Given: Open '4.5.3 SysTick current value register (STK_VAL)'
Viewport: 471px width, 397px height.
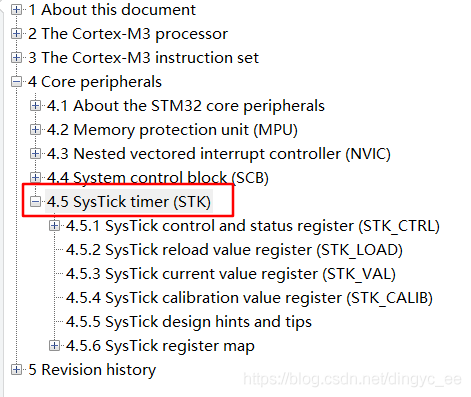Looking at the screenshot, I should [231, 274].
